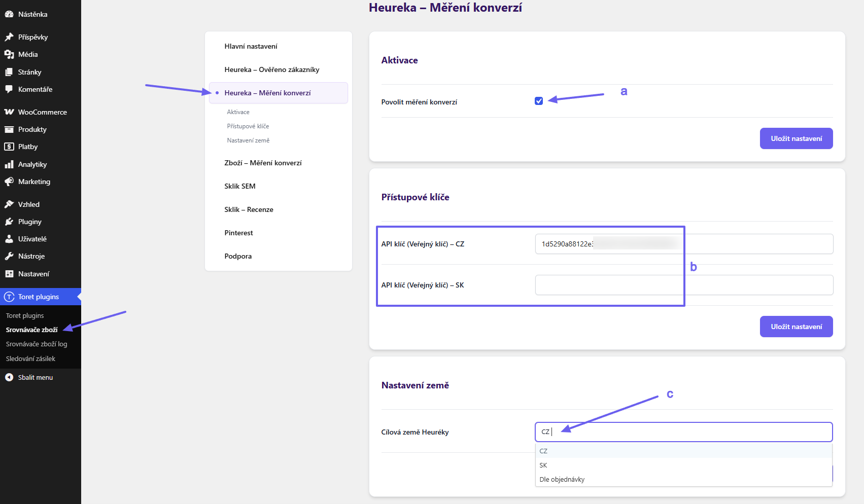864x504 pixels.
Task: Open Srovnávače zboží log submenu item
Action: click(x=37, y=344)
